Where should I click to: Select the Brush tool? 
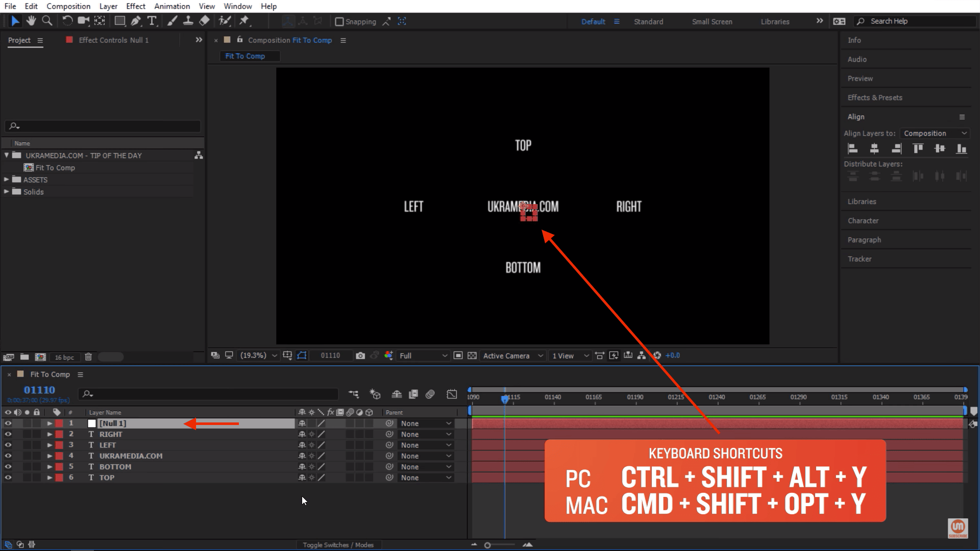coord(172,21)
